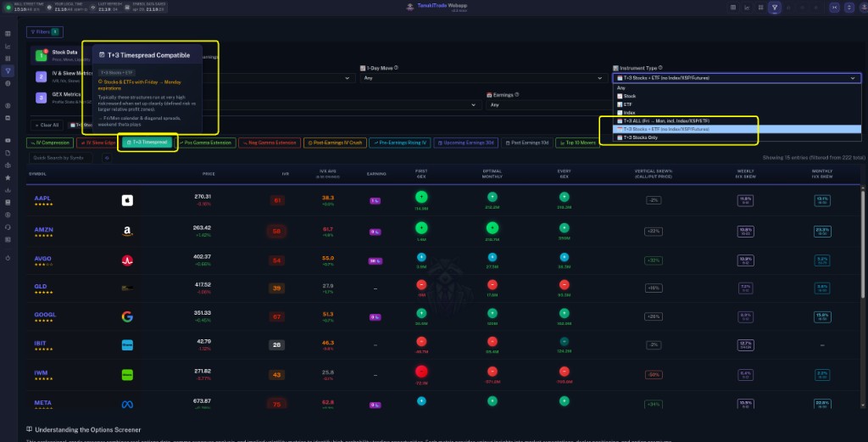Select the active filter funnel icon in top toolbar
The image size is (868, 442).
[x=775, y=8]
